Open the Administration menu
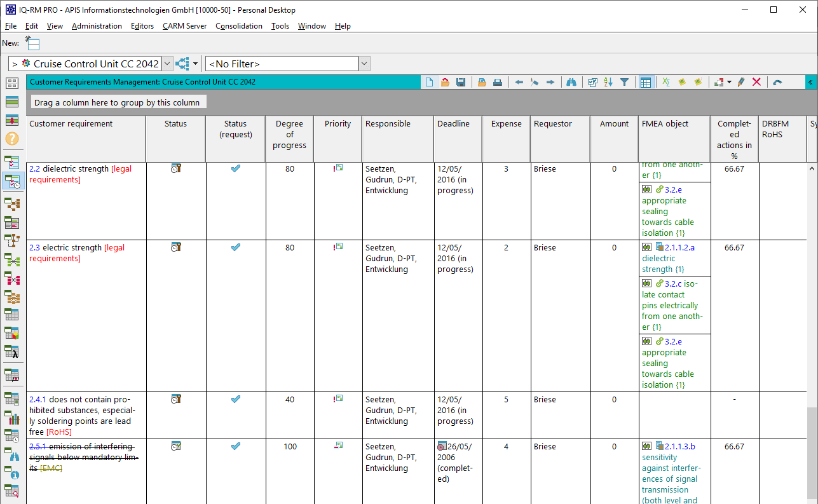Screen dimensions: 818x504 pyautogui.click(x=97, y=26)
